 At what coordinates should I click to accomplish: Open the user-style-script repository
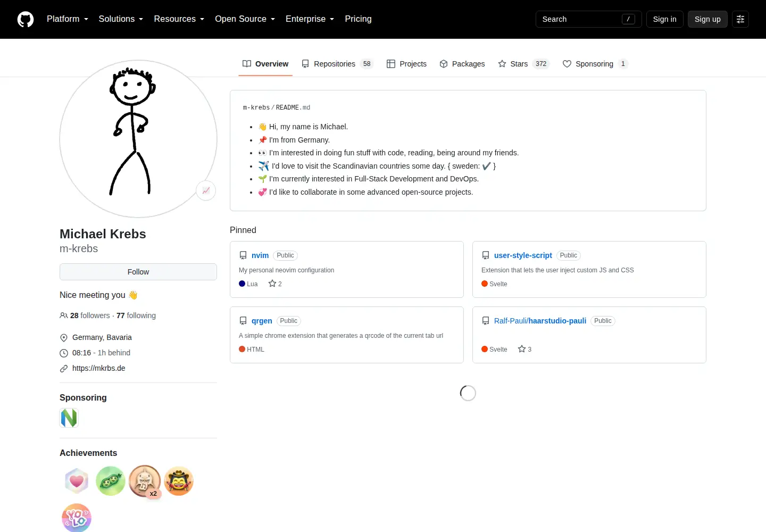pos(523,255)
